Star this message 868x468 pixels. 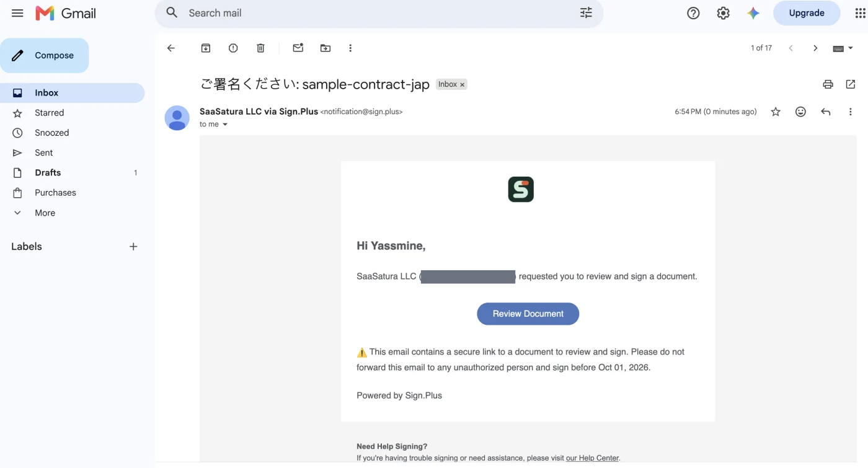tap(776, 112)
